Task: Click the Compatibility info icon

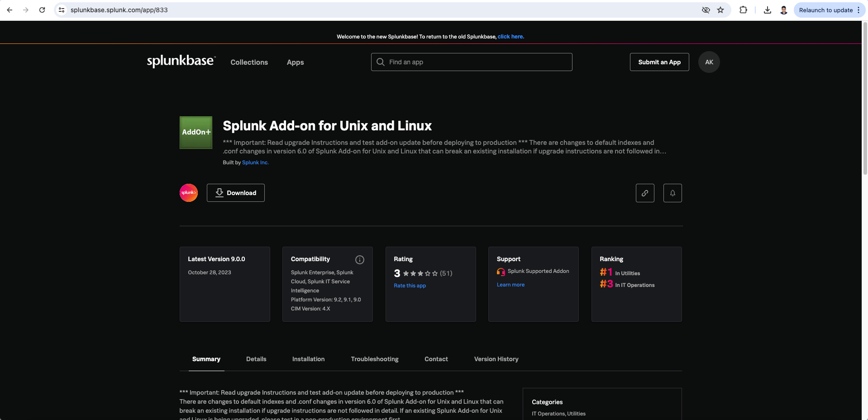Action: pyautogui.click(x=360, y=260)
